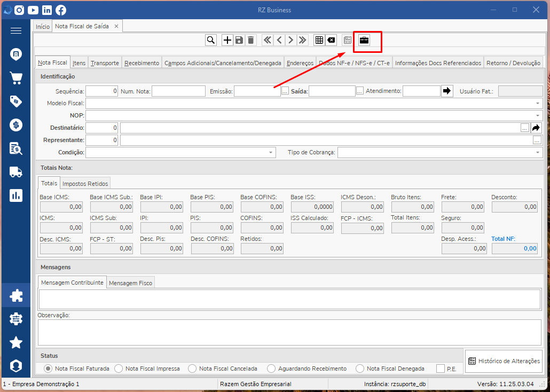550x392 pixels.
Task: Open the settings sliders icon in sidebar
Action: click(x=16, y=319)
